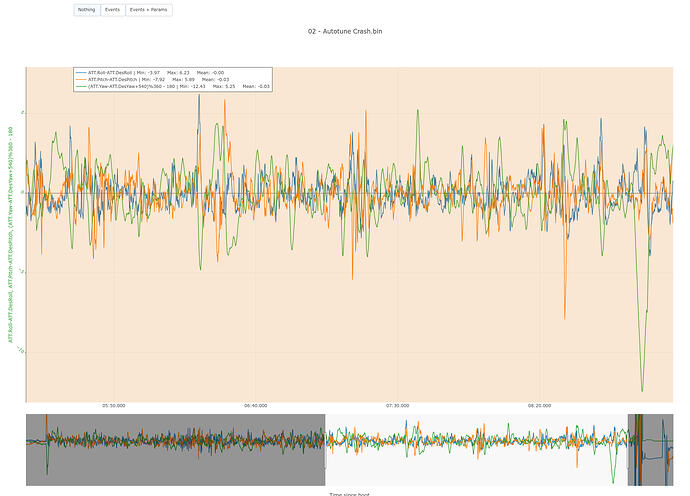The width and height of the screenshot is (690, 496).
Task: Click the x-axis tick label 05:50.000
Action: pos(114,406)
